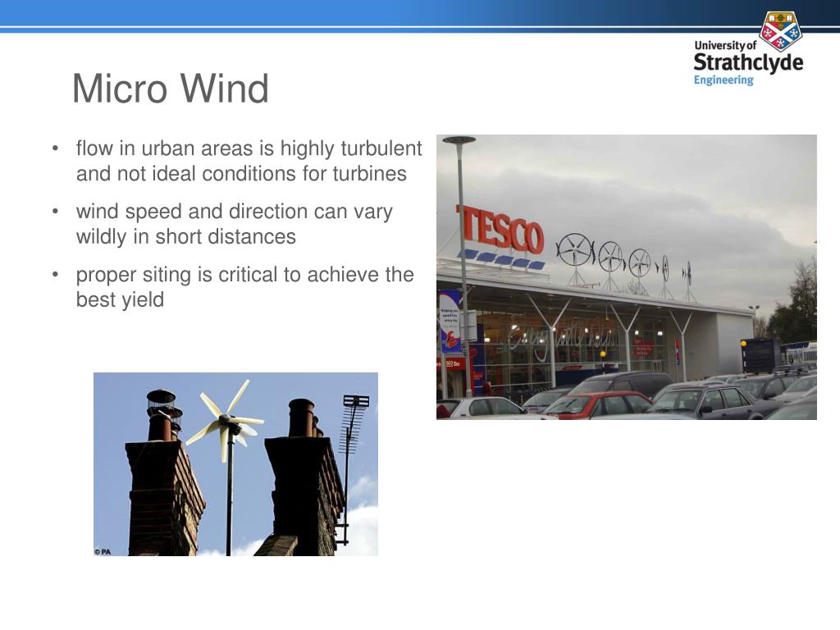Click the Tesco storefront turbines photo
This screenshot has height=630, width=840.
point(626,277)
